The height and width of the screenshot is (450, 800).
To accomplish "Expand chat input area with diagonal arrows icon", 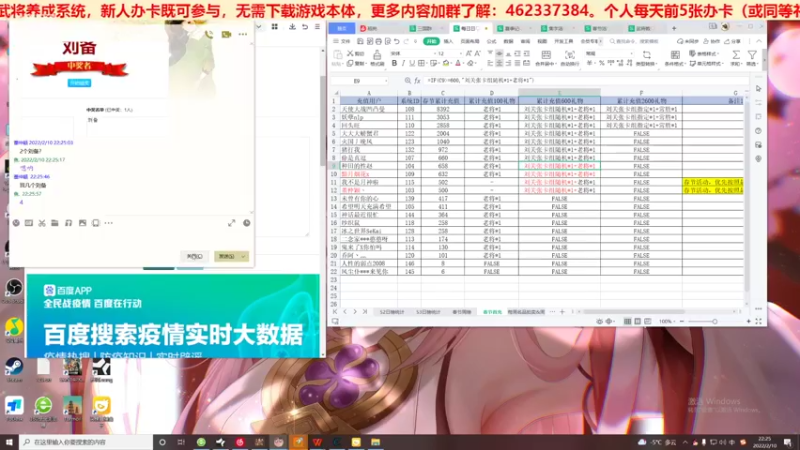I will (231, 223).
